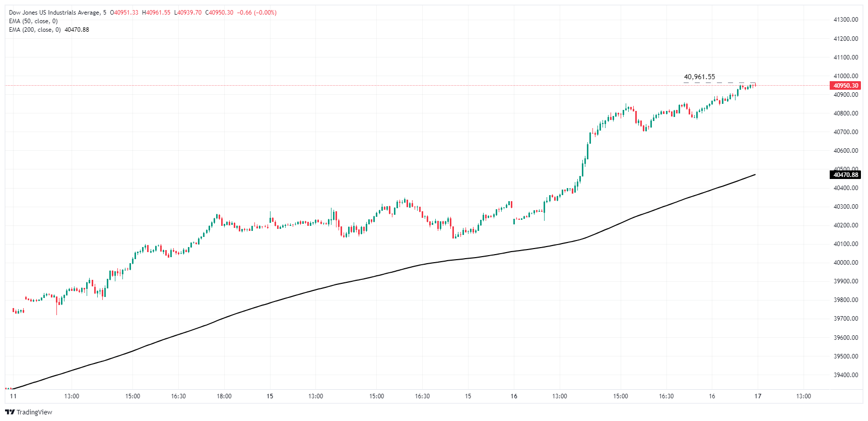Click the 40000.00 price scale level
This screenshot has height=421, width=868.
coord(846,263)
